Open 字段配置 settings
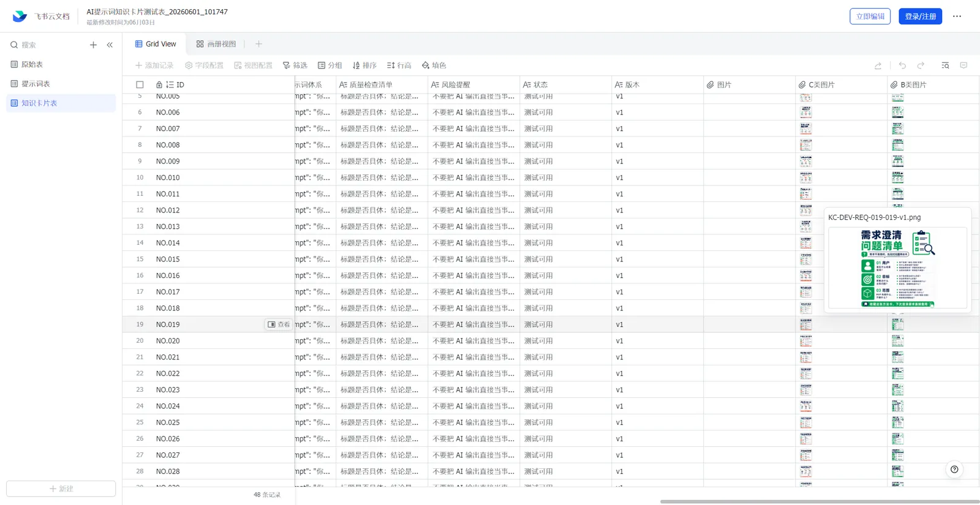 205,65
